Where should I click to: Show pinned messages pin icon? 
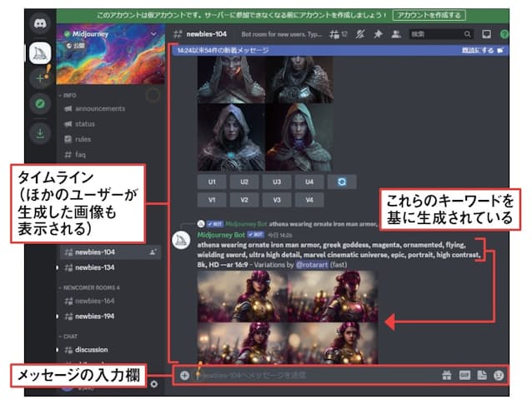pyautogui.click(x=378, y=34)
